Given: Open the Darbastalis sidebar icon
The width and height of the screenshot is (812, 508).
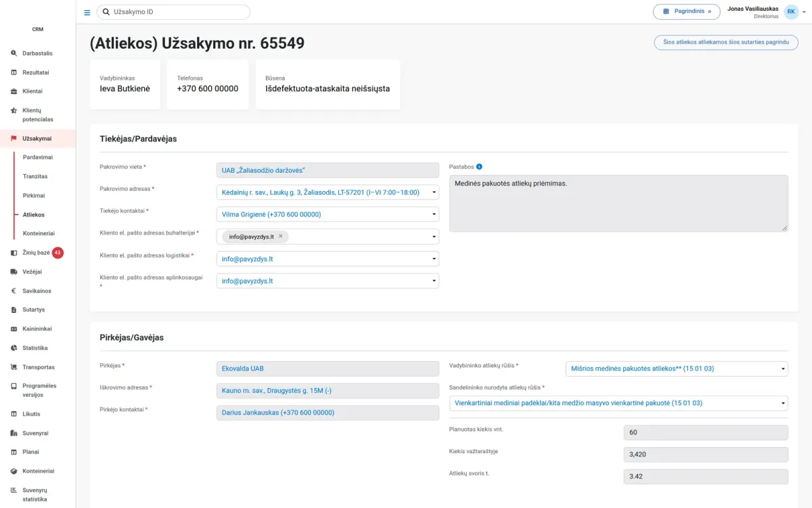Looking at the screenshot, I should click(x=14, y=53).
